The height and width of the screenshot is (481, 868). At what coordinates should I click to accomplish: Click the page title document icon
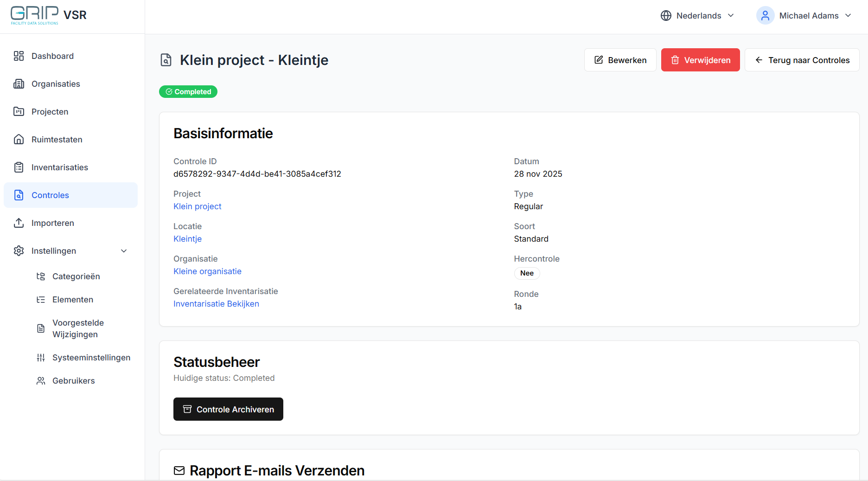(x=166, y=60)
